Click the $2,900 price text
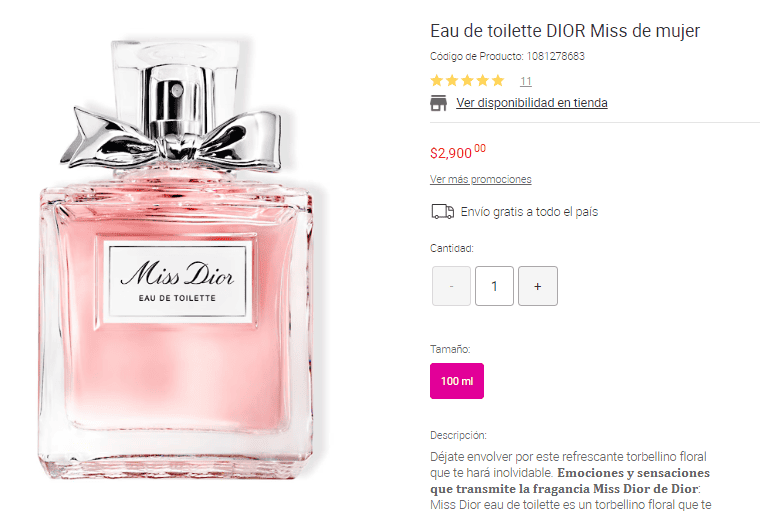The width and height of the screenshot is (770, 511). (458, 152)
